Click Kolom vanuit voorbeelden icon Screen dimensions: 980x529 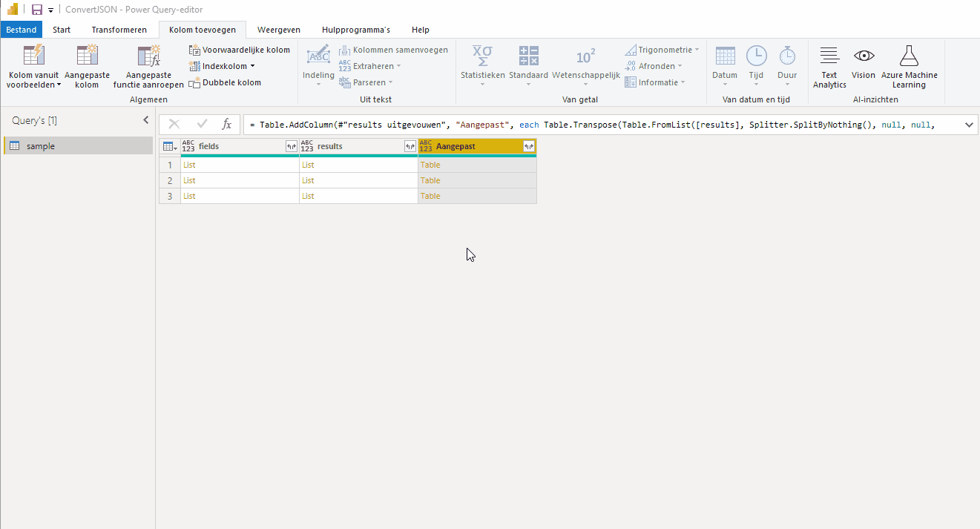point(33,56)
